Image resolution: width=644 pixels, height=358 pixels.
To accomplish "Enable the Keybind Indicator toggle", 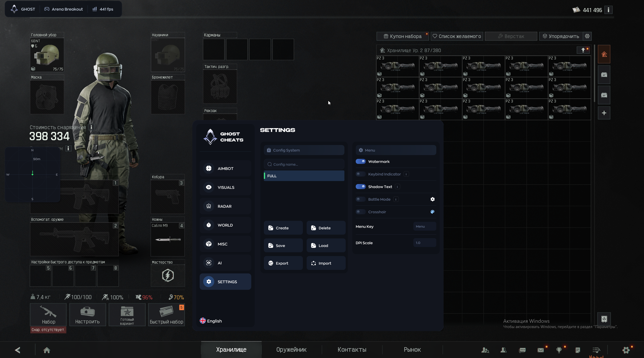I will point(361,174).
